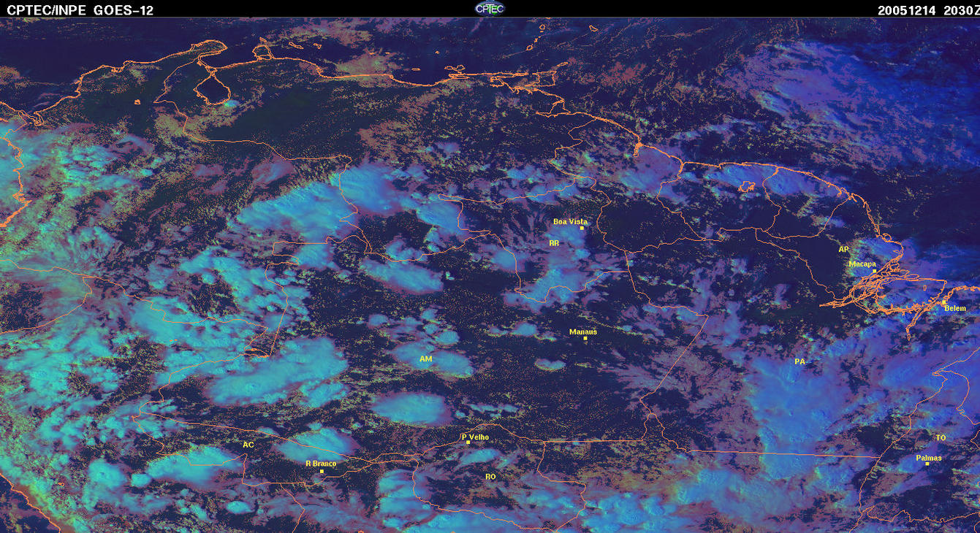Viewport: 980px width, 533px height.
Task: Click the Macapa city label
Action: tap(862, 264)
